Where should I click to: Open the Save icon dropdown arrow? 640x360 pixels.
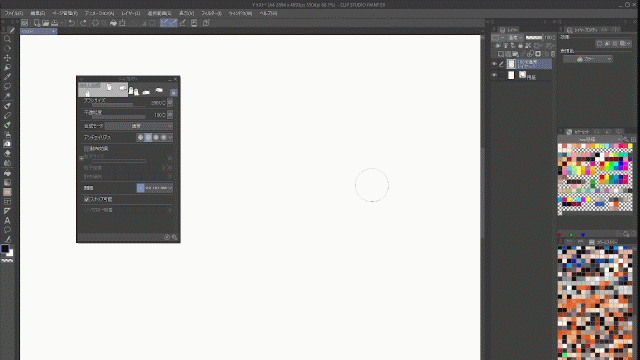62,23
